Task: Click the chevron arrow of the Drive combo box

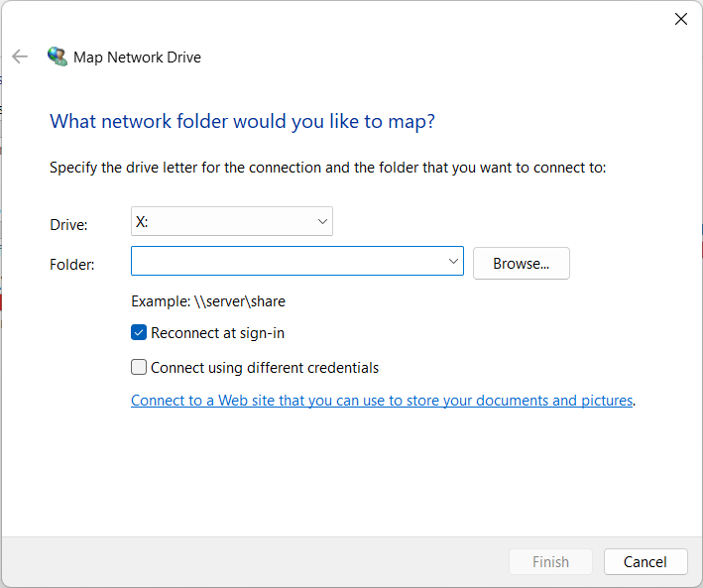Action: click(x=322, y=222)
